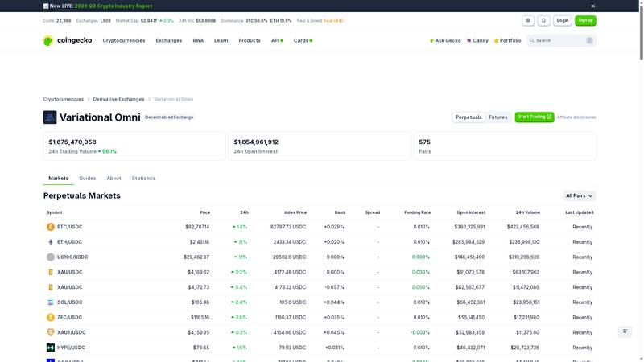Switch to the About tab
Image resolution: width=644 pixels, height=362 pixels.
114,179
